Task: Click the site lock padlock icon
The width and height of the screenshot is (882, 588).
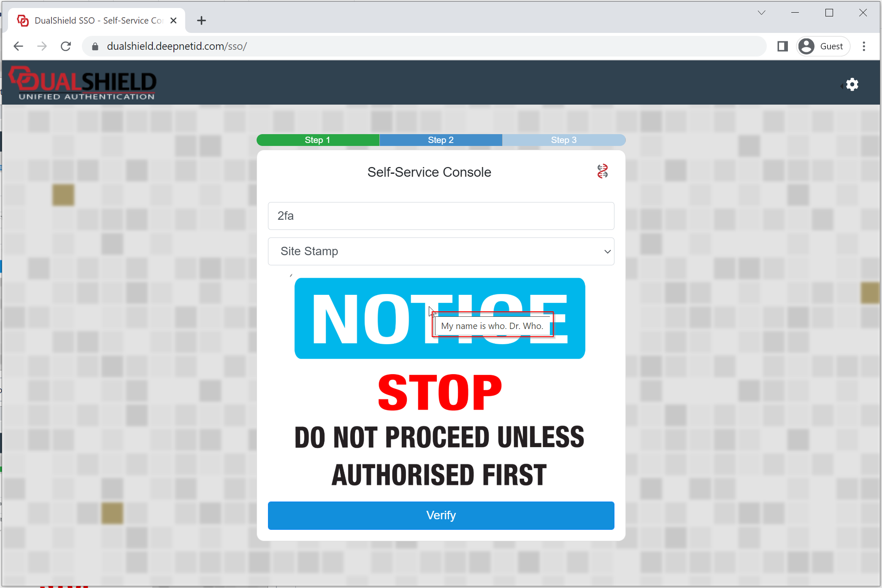Action: 95,46
